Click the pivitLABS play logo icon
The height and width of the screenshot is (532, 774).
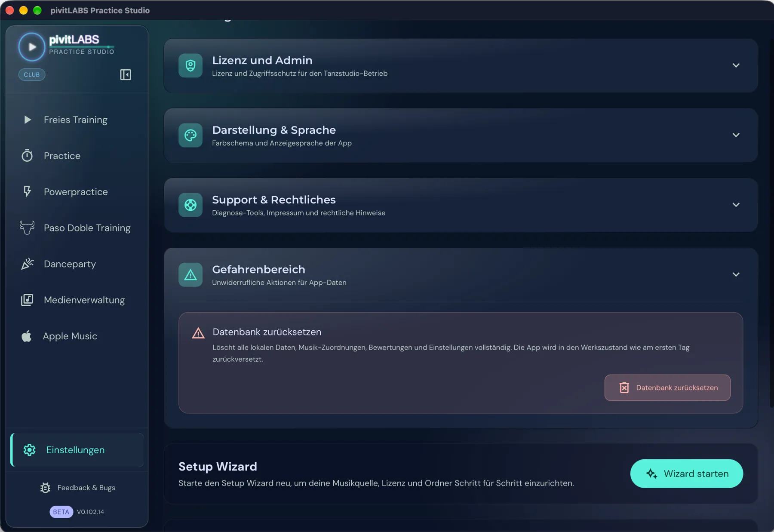(31, 46)
